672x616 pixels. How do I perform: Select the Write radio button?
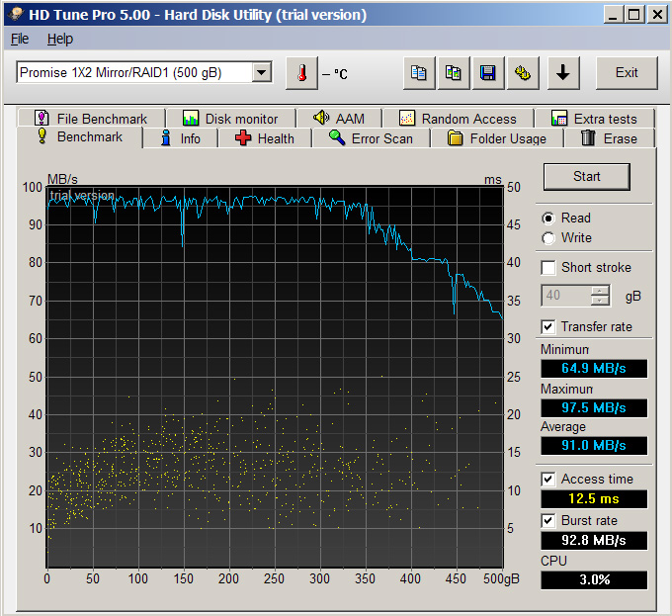pos(548,238)
